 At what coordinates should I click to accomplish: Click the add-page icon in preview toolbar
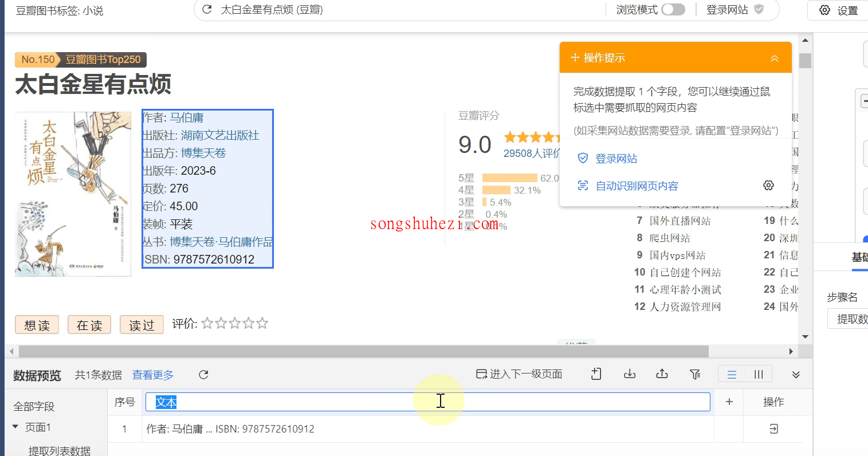[596, 374]
